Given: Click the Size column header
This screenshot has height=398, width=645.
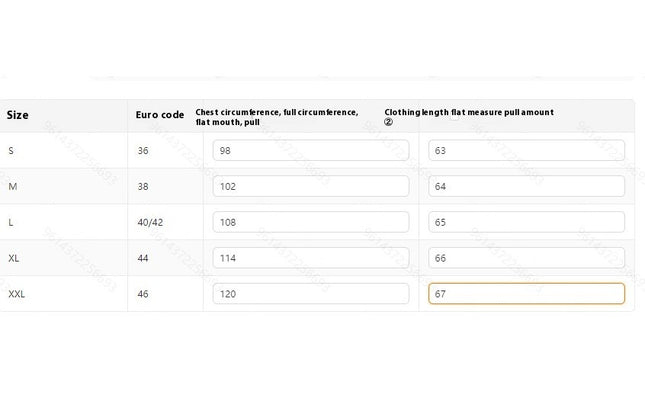Looking at the screenshot, I should [x=18, y=115].
